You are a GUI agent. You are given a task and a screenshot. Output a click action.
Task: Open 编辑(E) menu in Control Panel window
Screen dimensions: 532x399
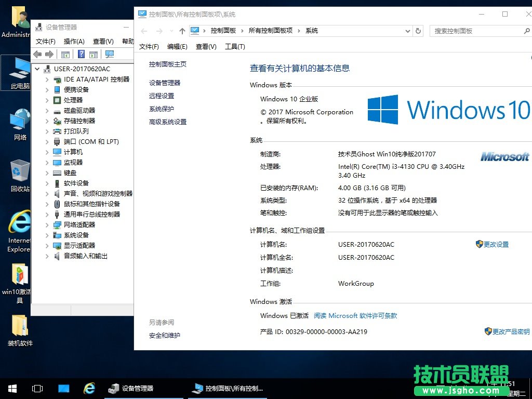tap(177, 46)
